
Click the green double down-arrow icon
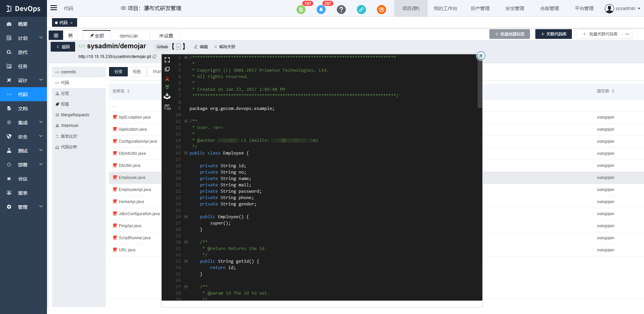pos(167,87)
